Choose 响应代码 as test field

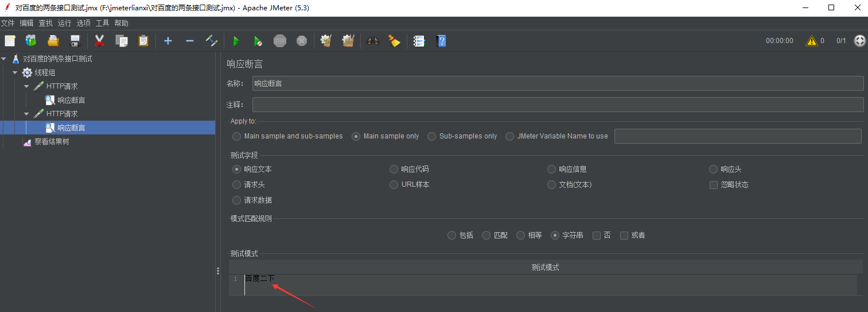409,169
